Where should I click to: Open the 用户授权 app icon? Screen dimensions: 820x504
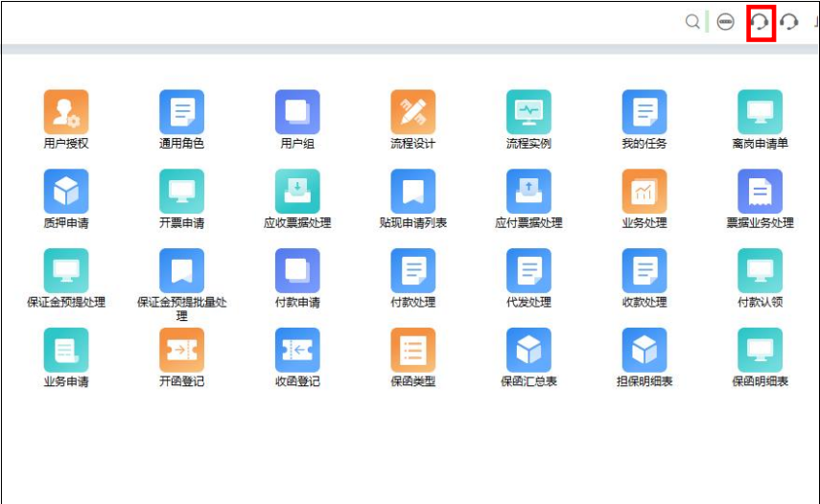66,112
